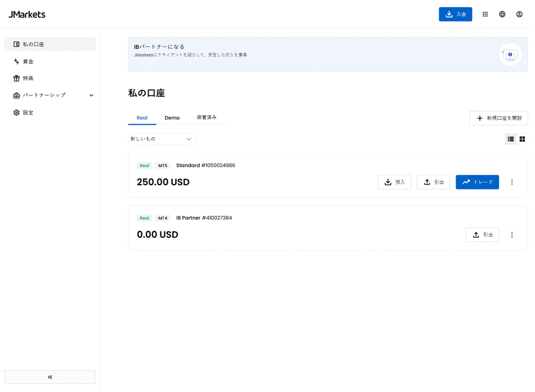Switch to list view layout
This screenshot has height=392, width=535.
511,139
